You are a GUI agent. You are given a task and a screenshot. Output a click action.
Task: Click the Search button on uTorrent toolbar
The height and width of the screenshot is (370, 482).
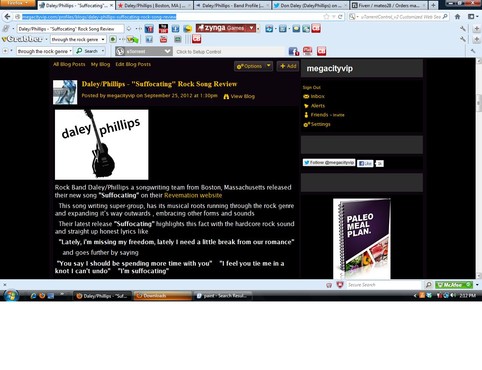(87, 51)
